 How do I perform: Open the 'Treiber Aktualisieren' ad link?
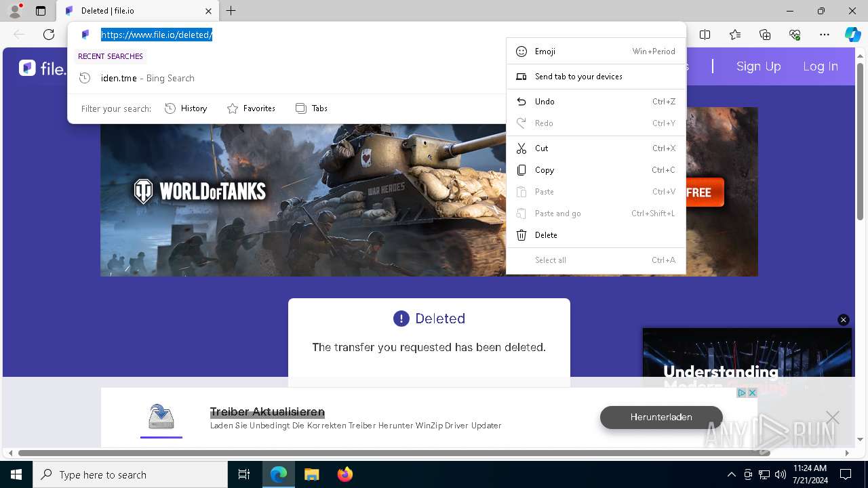coord(267,412)
